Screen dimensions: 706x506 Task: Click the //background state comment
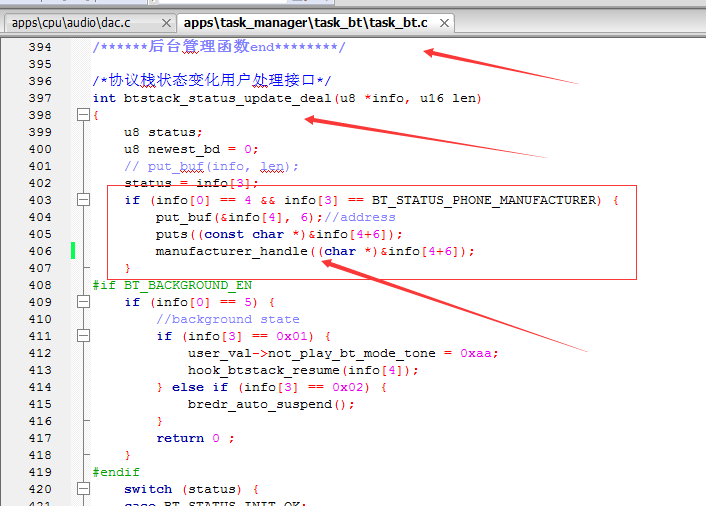[x=228, y=319]
